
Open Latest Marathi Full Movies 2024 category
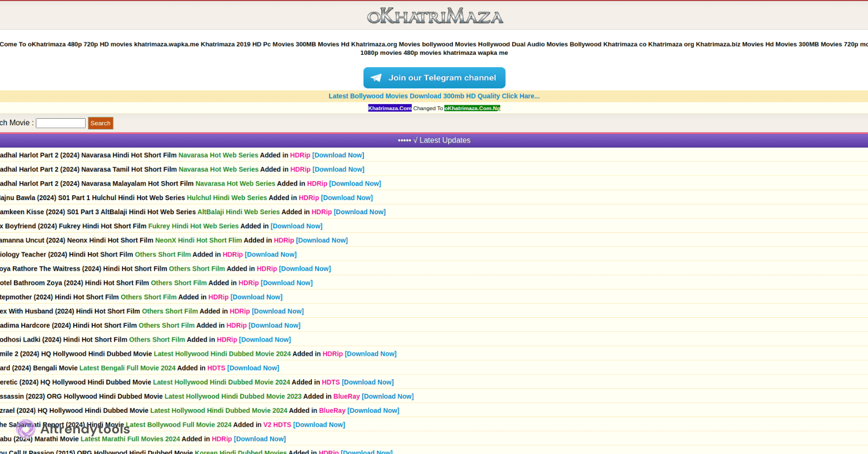130,439
